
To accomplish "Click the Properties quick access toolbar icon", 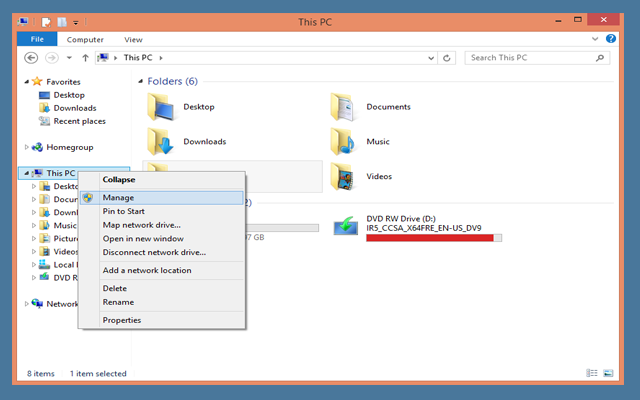I will pos(46,22).
